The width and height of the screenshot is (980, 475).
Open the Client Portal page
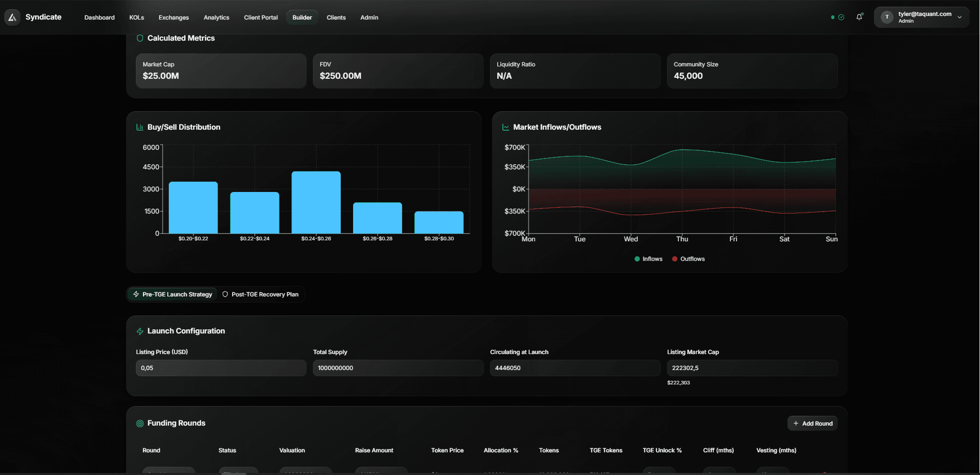(x=260, y=17)
